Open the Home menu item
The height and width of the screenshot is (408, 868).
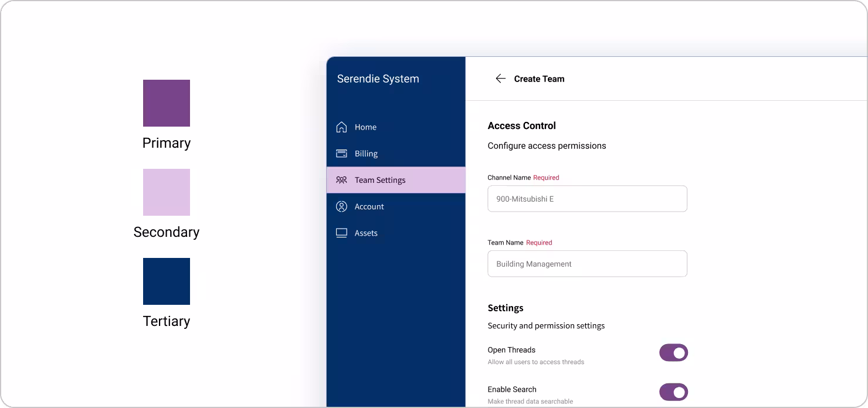click(x=365, y=127)
